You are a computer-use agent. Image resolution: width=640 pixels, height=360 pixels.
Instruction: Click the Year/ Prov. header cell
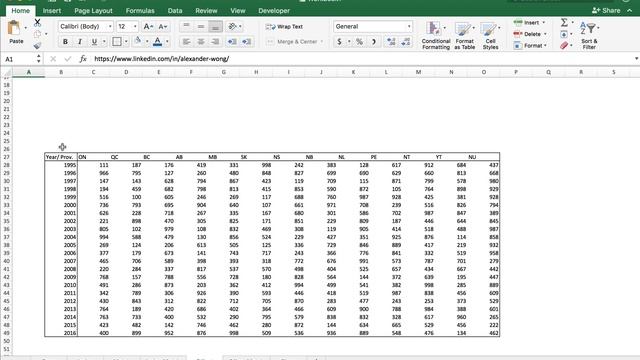point(61,157)
